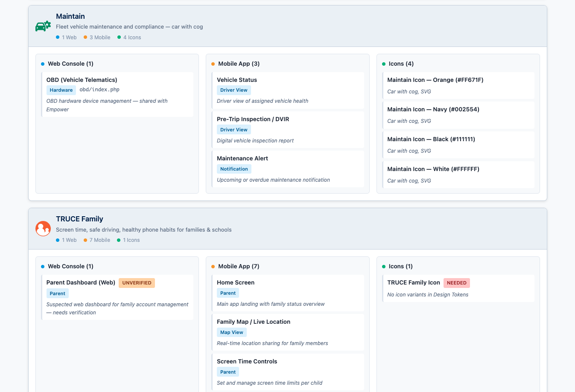Open the OBD (Vehicle Telematics) entry

click(117, 94)
